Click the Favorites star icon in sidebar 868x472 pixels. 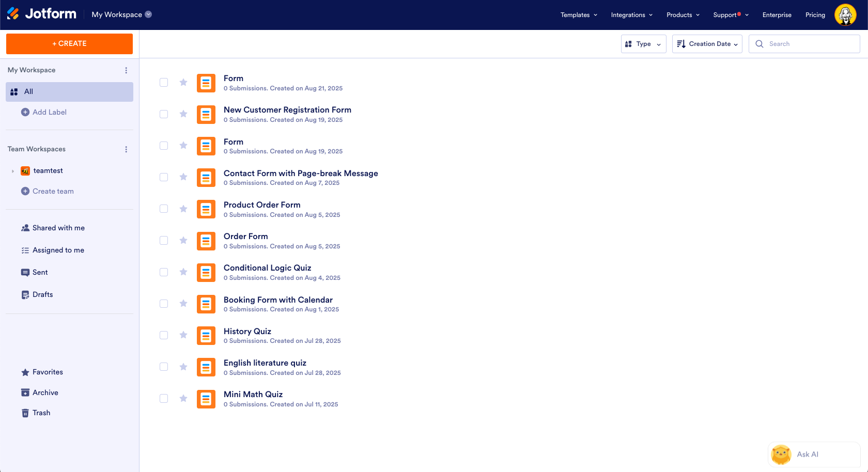coord(25,372)
